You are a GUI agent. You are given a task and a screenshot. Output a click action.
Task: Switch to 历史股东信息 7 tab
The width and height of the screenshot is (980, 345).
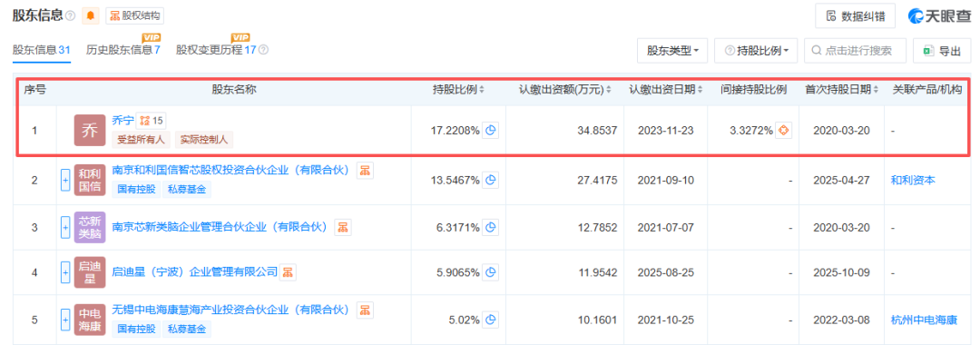click(x=123, y=50)
